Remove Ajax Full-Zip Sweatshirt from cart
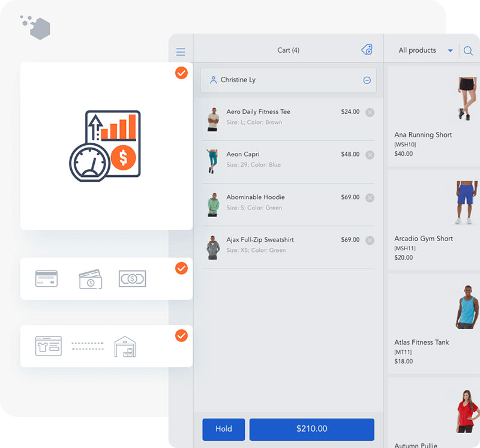 pyautogui.click(x=370, y=240)
